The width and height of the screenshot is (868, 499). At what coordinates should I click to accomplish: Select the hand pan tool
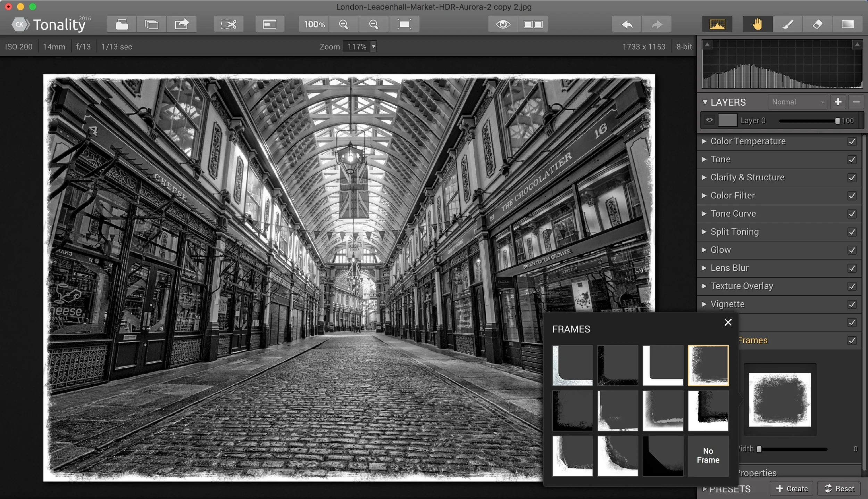point(757,24)
